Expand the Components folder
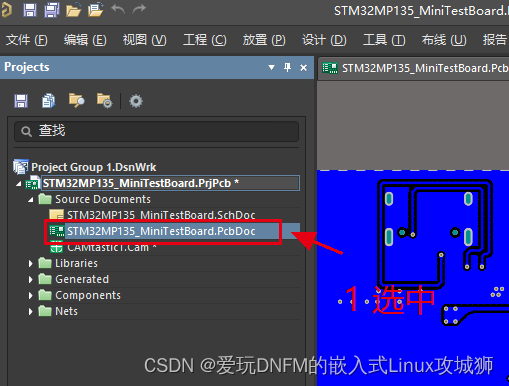The height and width of the screenshot is (386, 509). (31, 295)
